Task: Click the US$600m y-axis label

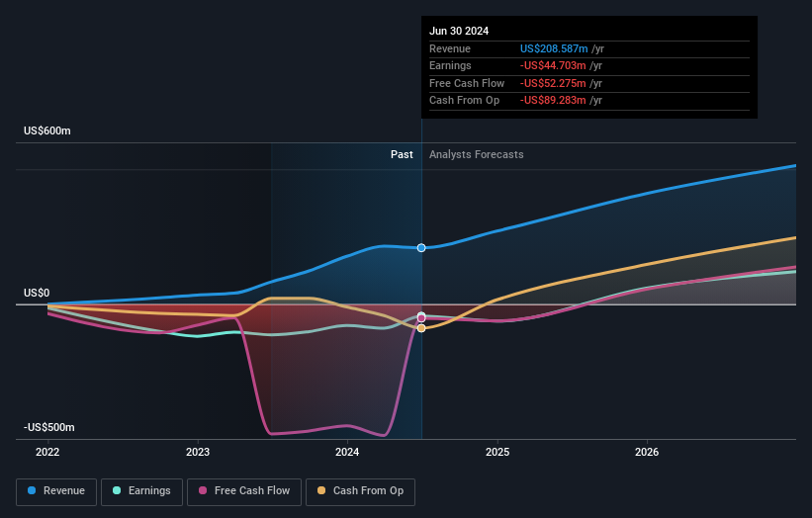Action: (x=47, y=130)
